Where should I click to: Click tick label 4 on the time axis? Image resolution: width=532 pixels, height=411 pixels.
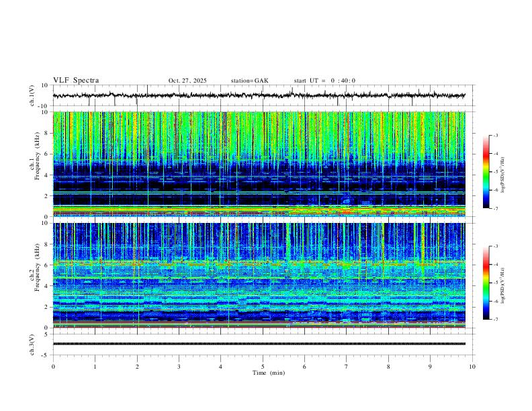(x=220, y=367)
